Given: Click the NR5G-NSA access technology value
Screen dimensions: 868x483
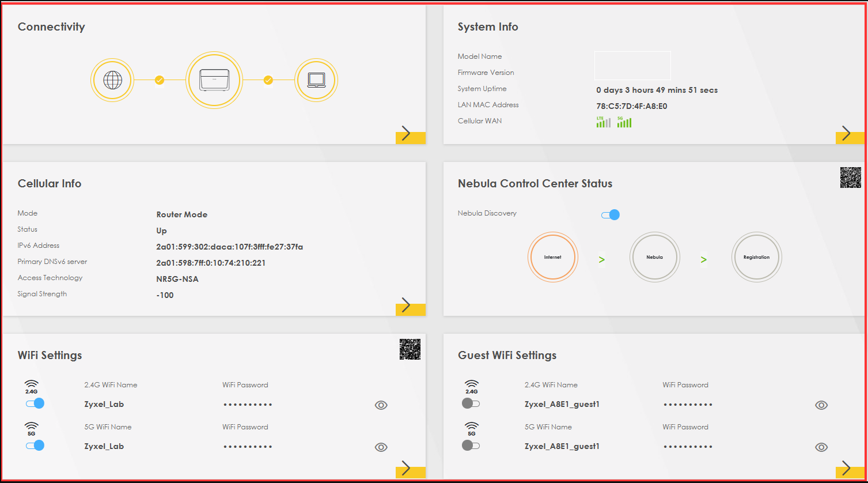Looking at the screenshot, I should [177, 279].
